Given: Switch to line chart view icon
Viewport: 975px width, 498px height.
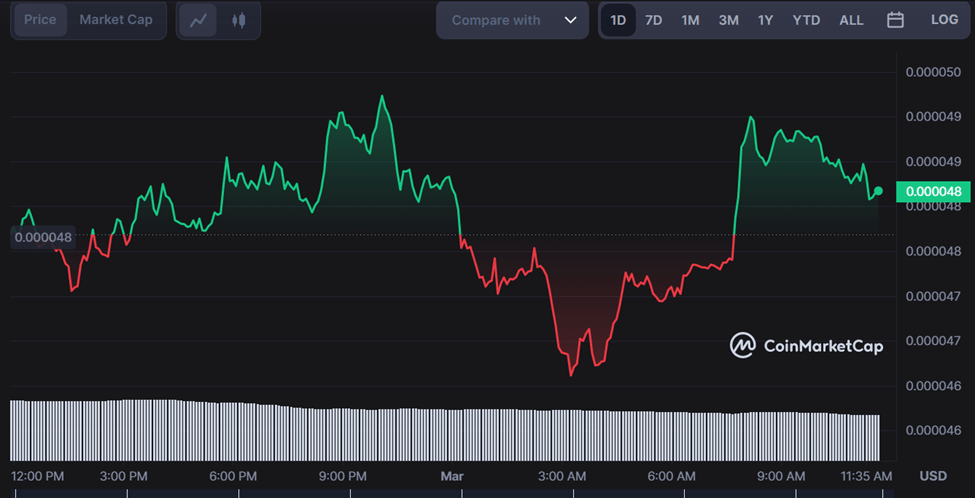Looking at the screenshot, I should [x=198, y=20].
